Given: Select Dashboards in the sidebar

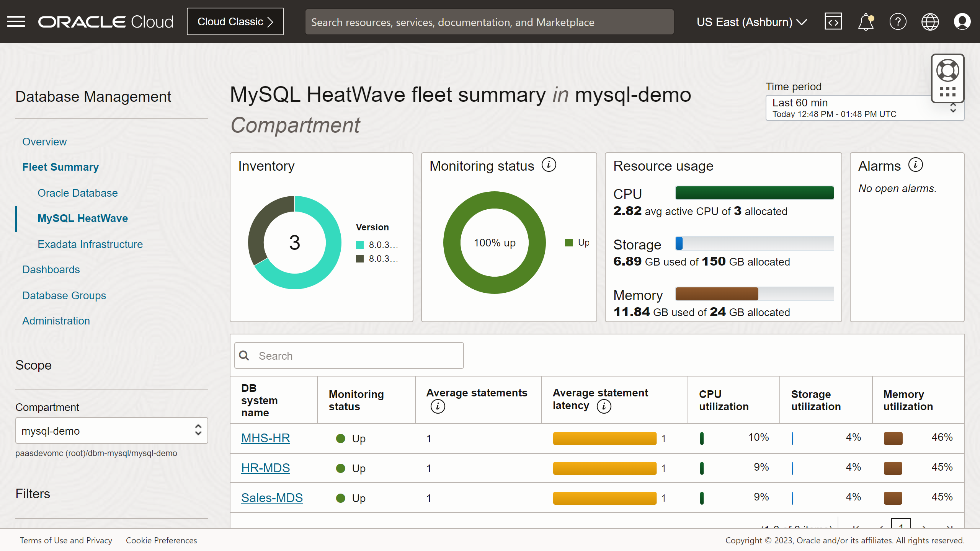Looking at the screenshot, I should [x=51, y=269].
